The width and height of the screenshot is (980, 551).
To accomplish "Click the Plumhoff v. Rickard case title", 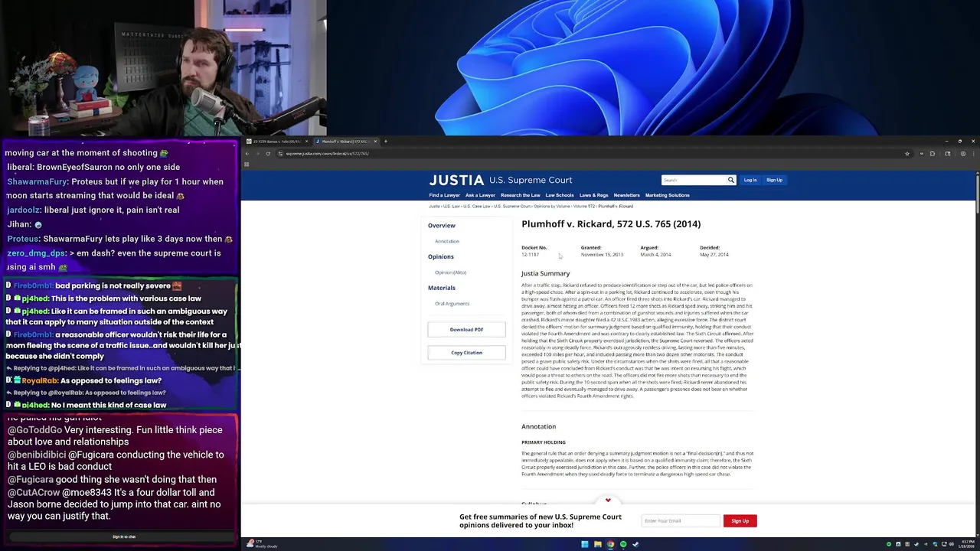I will (x=611, y=224).
